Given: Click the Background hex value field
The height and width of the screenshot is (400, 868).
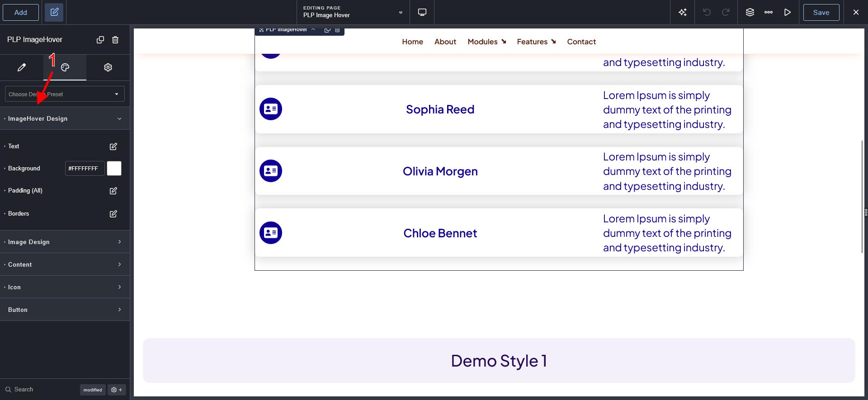Looking at the screenshot, I should click(x=85, y=169).
